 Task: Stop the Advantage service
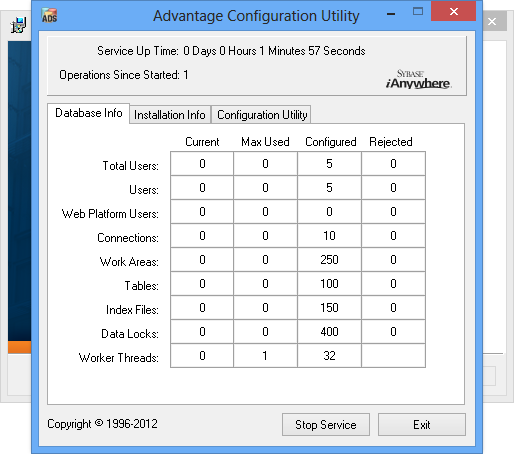[326, 425]
